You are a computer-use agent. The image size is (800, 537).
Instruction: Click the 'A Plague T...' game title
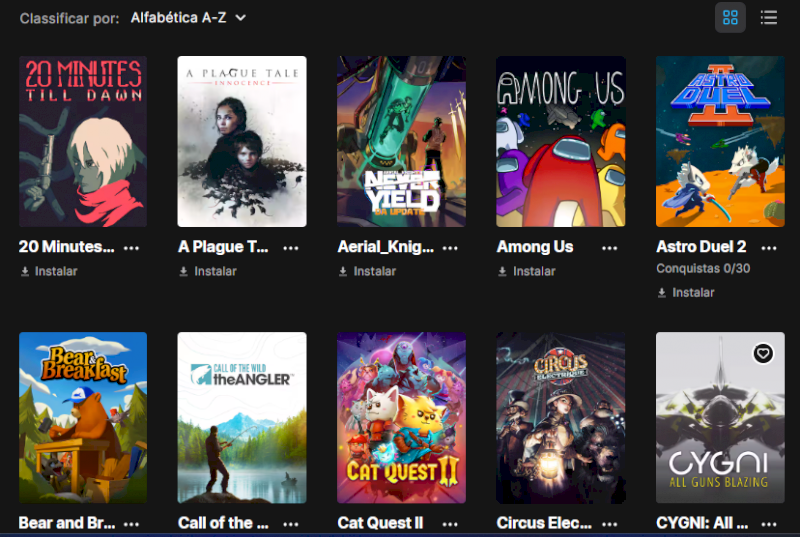pyautogui.click(x=223, y=247)
